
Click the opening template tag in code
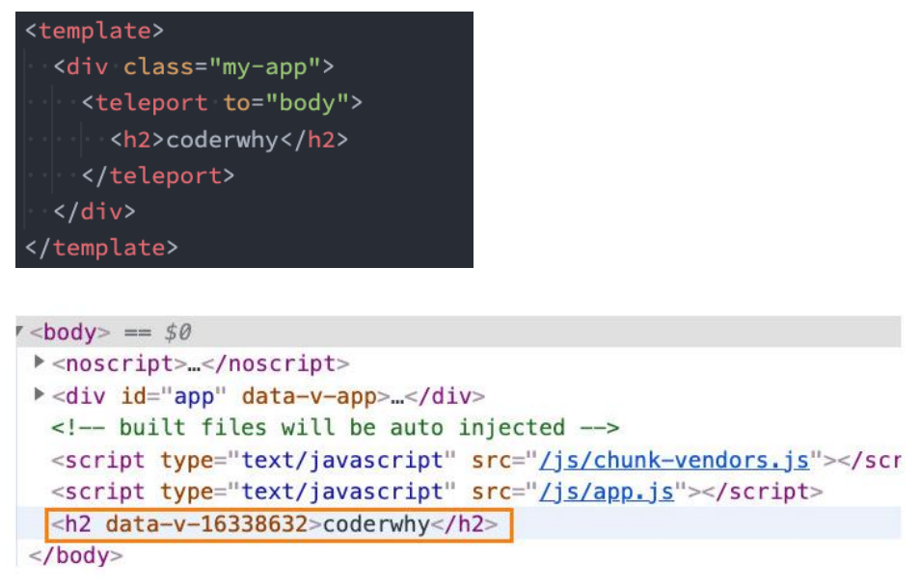[x=95, y=31]
